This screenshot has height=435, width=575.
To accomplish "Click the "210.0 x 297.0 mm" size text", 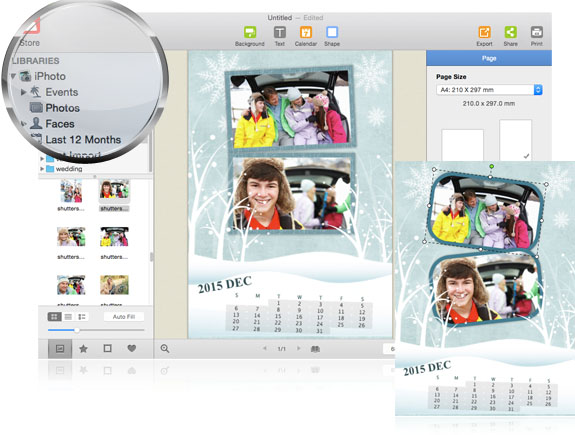I will coord(489,103).
